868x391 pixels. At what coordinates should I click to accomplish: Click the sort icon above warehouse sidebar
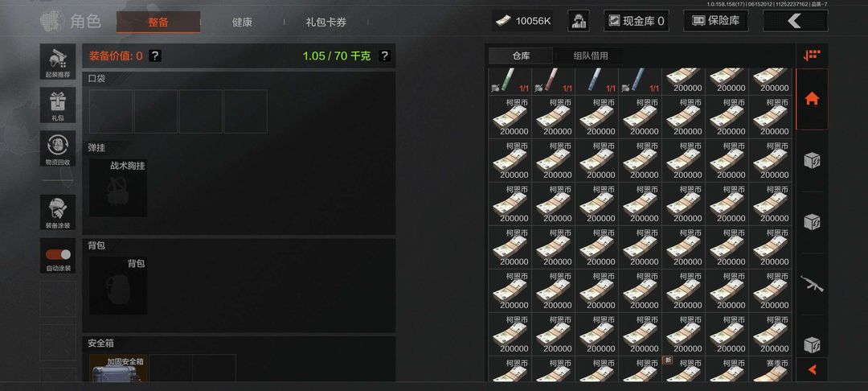812,56
